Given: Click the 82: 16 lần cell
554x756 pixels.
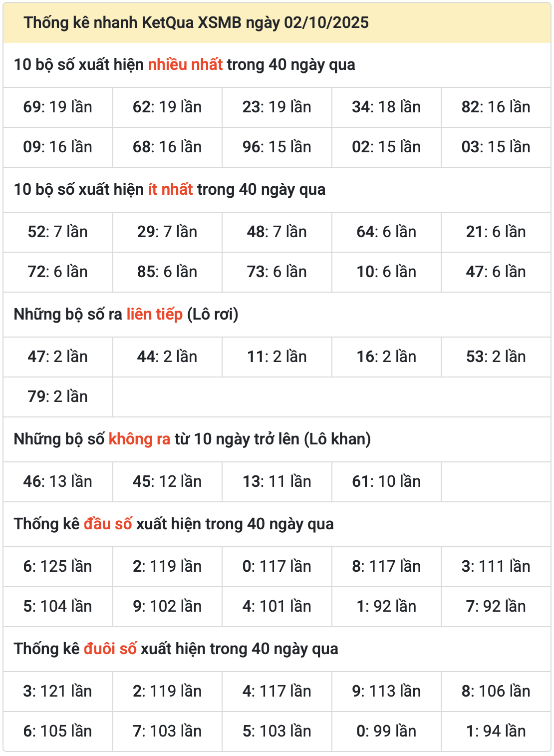Looking at the screenshot, I should coord(496,107).
